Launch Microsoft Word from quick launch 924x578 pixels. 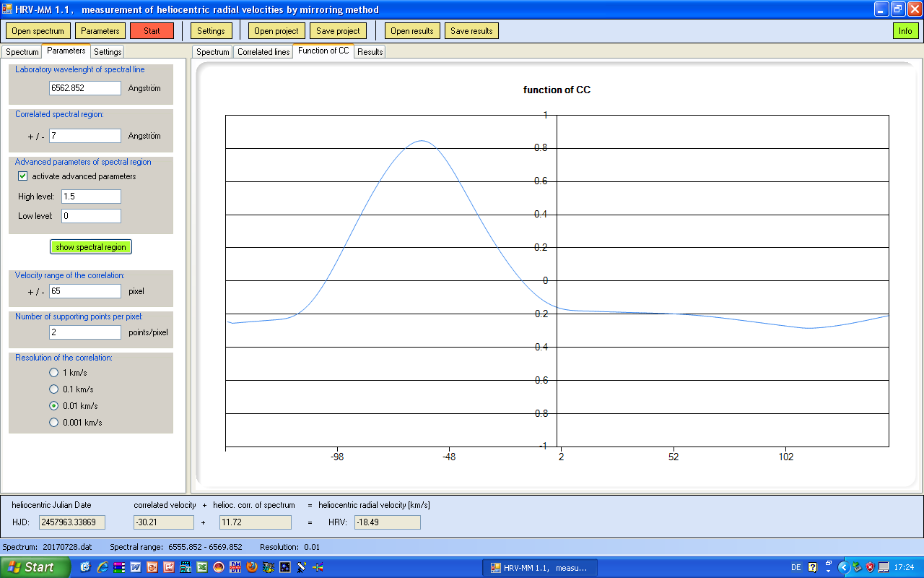click(x=136, y=567)
